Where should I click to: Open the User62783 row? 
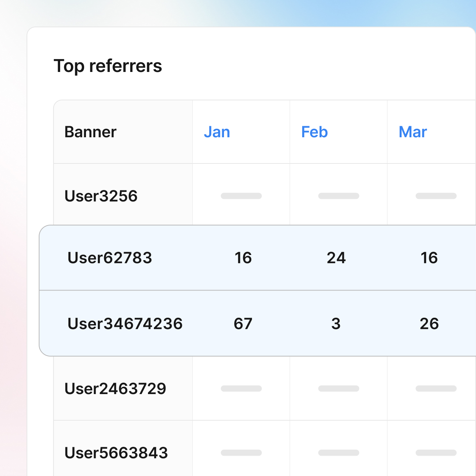(x=110, y=258)
